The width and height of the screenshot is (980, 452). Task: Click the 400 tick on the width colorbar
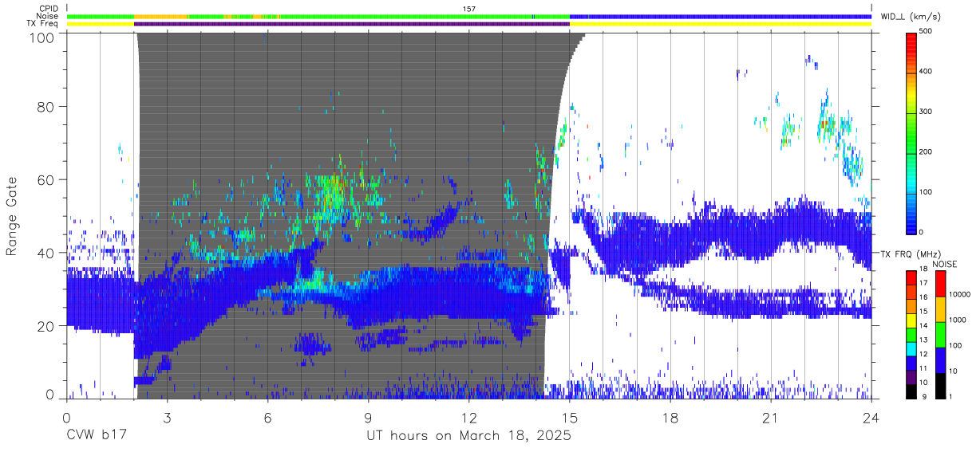925,71
